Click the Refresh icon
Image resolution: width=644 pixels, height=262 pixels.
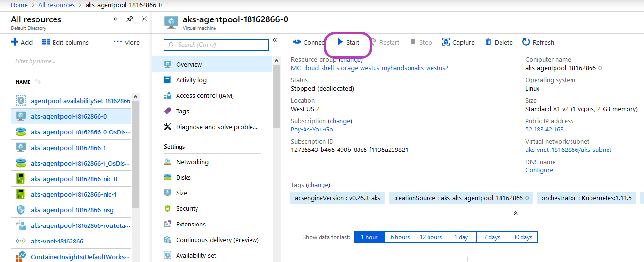pyautogui.click(x=526, y=42)
